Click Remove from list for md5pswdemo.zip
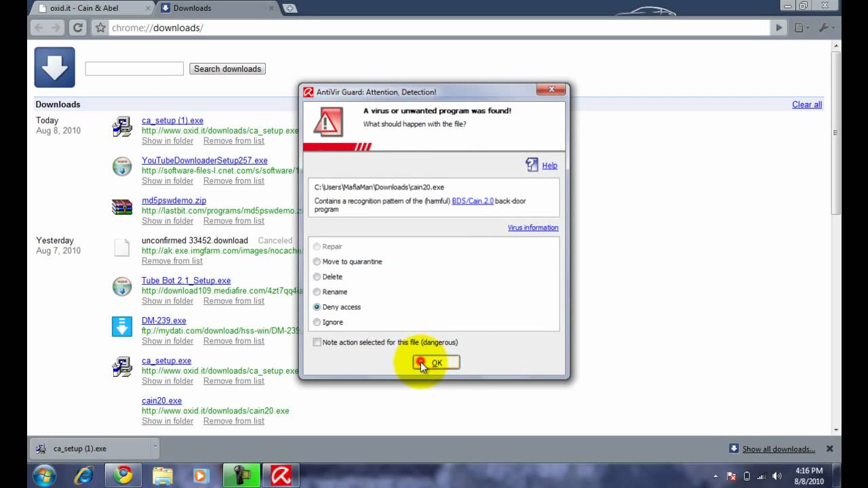 [x=234, y=221]
